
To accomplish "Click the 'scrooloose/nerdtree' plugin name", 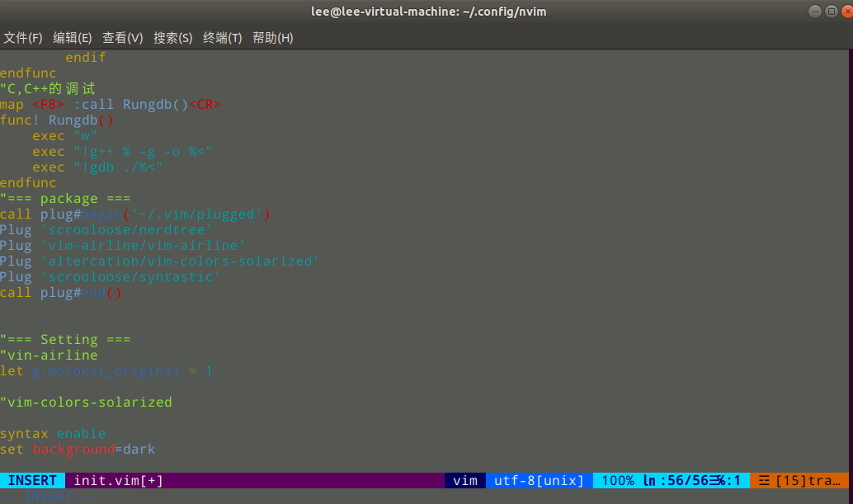I will coord(127,229).
